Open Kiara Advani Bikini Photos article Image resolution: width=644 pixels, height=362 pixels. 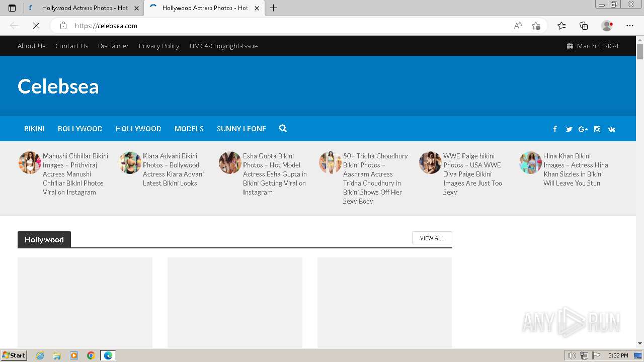click(x=174, y=169)
